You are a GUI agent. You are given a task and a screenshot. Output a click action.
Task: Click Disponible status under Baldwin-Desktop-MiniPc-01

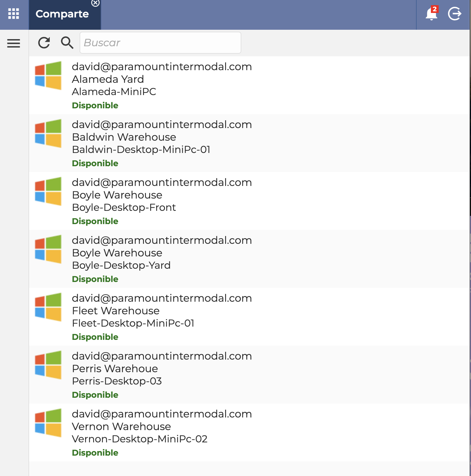pyautogui.click(x=95, y=163)
